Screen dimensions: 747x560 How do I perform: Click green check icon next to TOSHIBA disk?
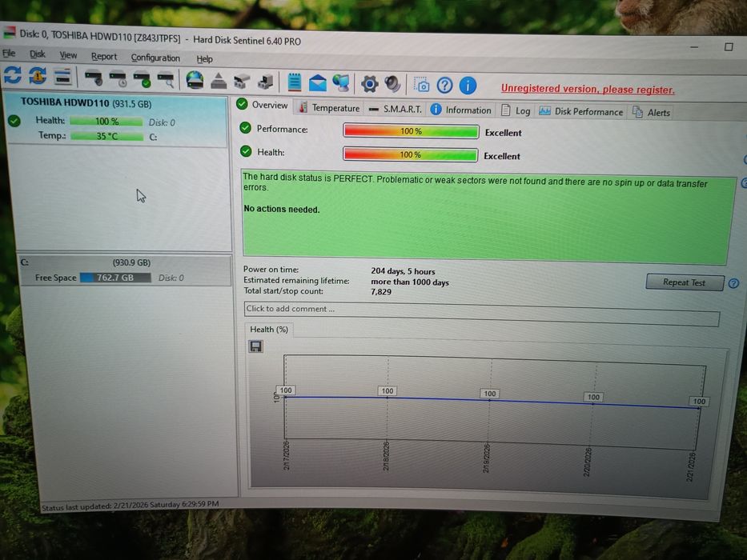(x=14, y=121)
